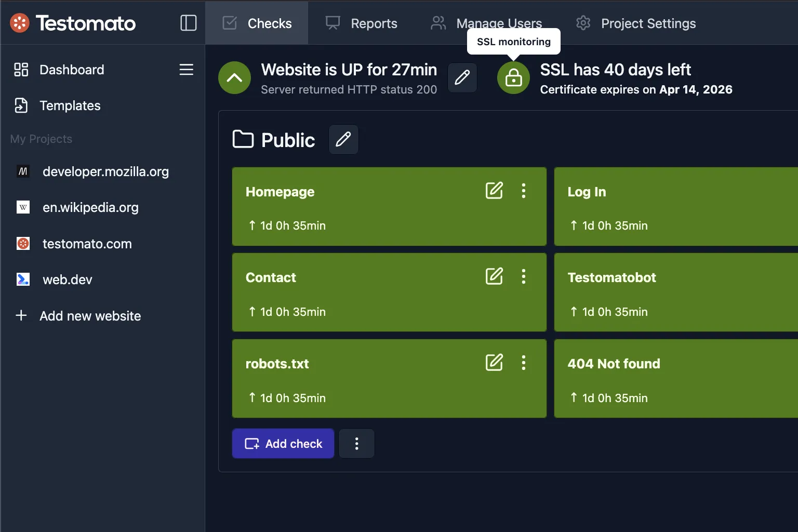798x532 pixels.
Task: Edit the Public group name with pencil icon
Action: click(343, 139)
